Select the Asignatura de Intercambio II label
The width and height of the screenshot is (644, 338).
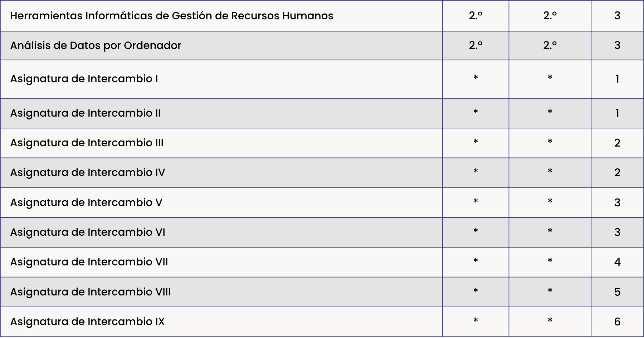coord(86,113)
